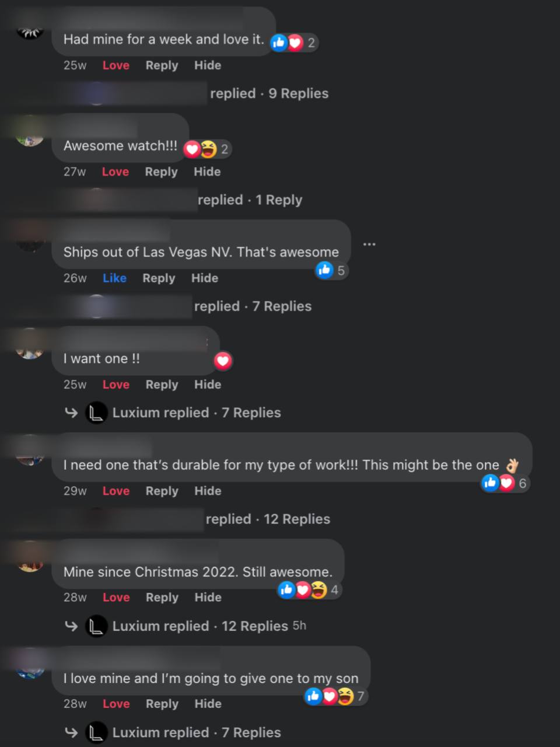Open reactions on durable work comment

[x=505, y=483]
